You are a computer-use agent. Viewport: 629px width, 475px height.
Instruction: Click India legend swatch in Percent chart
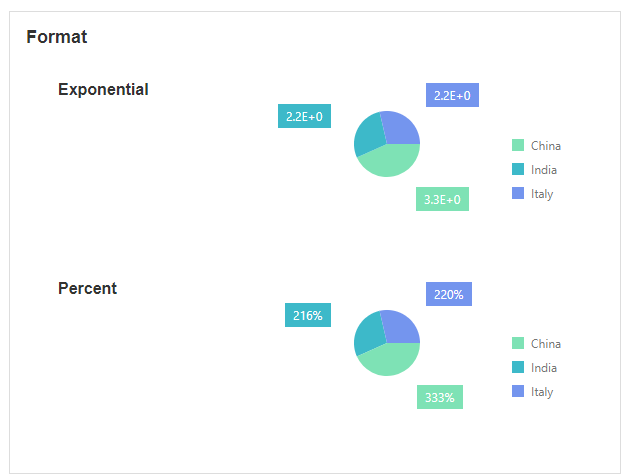click(x=518, y=368)
